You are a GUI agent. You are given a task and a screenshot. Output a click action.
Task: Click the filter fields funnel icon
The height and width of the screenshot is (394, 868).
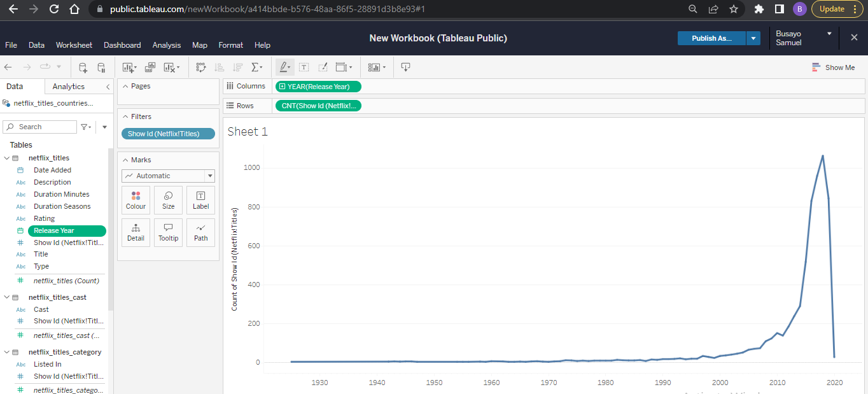coord(86,127)
